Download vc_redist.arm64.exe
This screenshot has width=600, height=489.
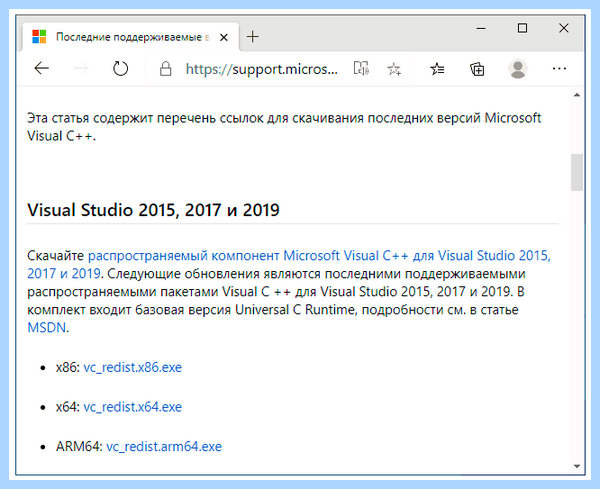pyautogui.click(x=164, y=447)
